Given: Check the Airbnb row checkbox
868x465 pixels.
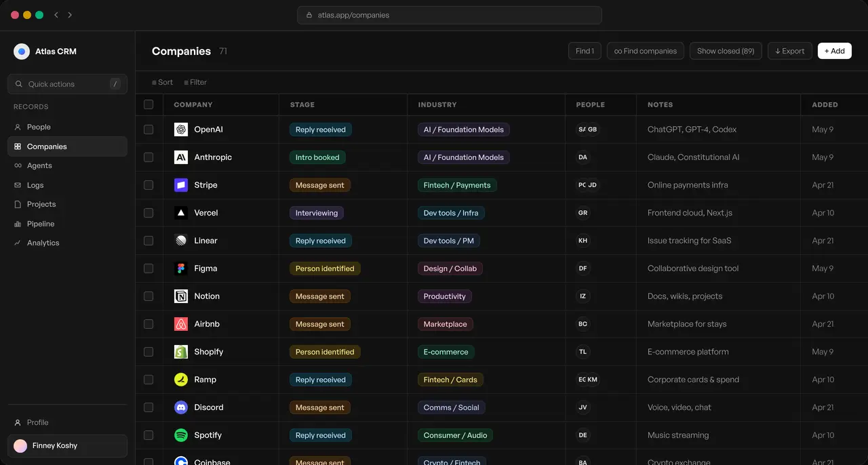Looking at the screenshot, I should tap(149, 324).
